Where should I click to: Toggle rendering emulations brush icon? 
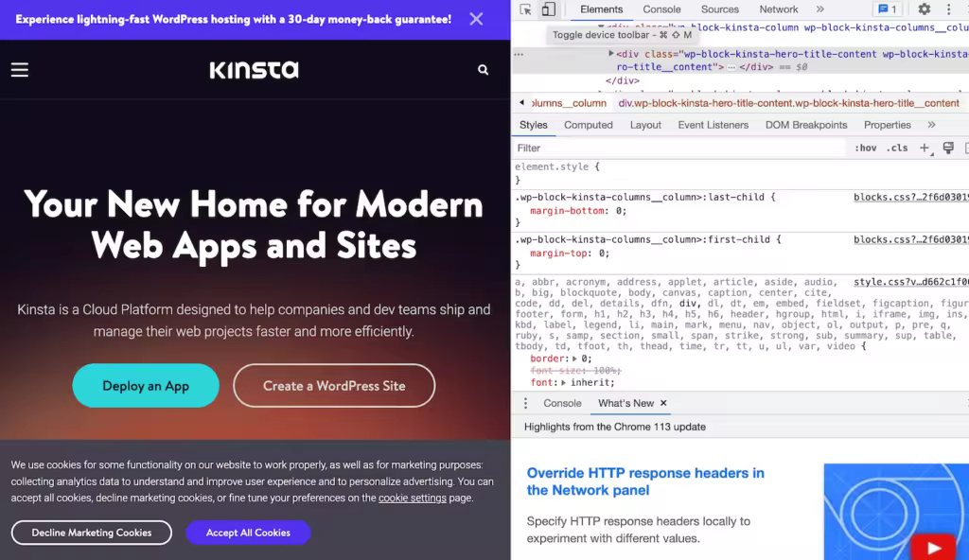coord(948,148)
